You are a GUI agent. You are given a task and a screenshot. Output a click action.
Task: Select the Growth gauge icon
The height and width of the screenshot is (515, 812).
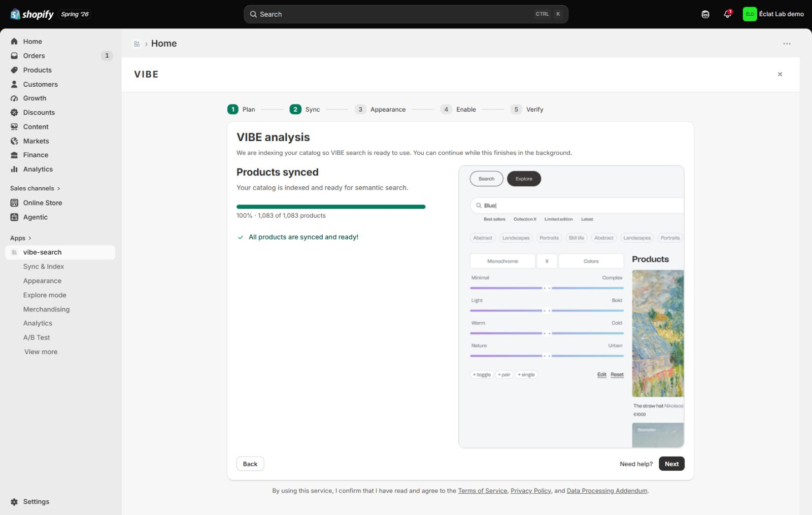[14, 98]
